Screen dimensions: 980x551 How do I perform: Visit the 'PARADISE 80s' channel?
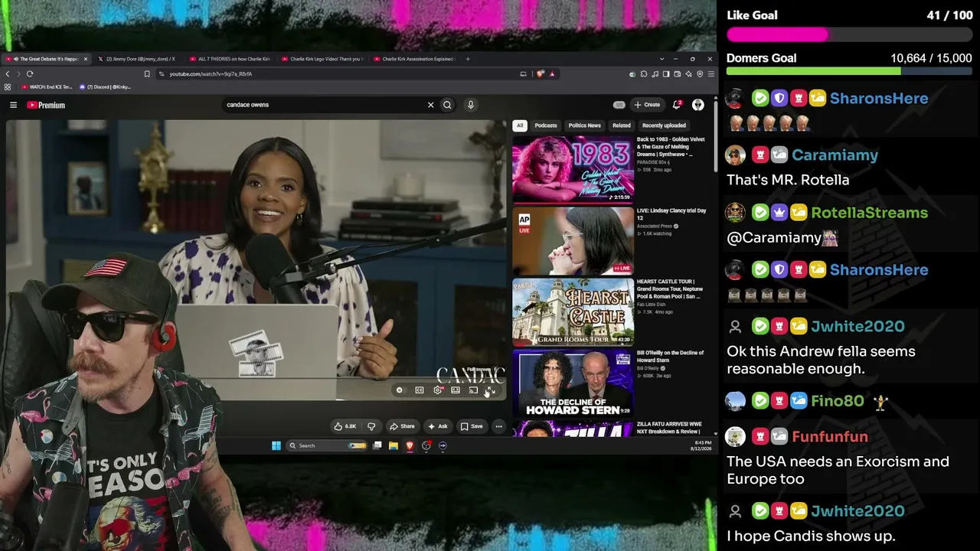click(x=653, y=162)
